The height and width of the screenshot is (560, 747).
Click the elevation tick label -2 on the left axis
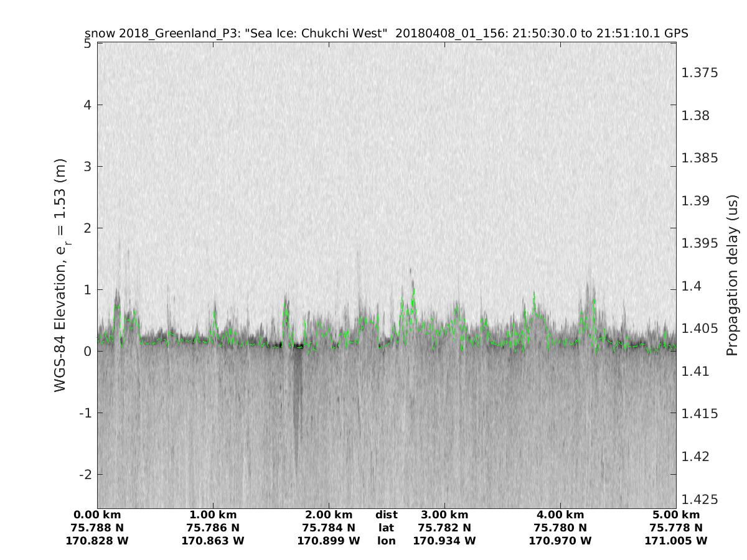tap(83, 474)
